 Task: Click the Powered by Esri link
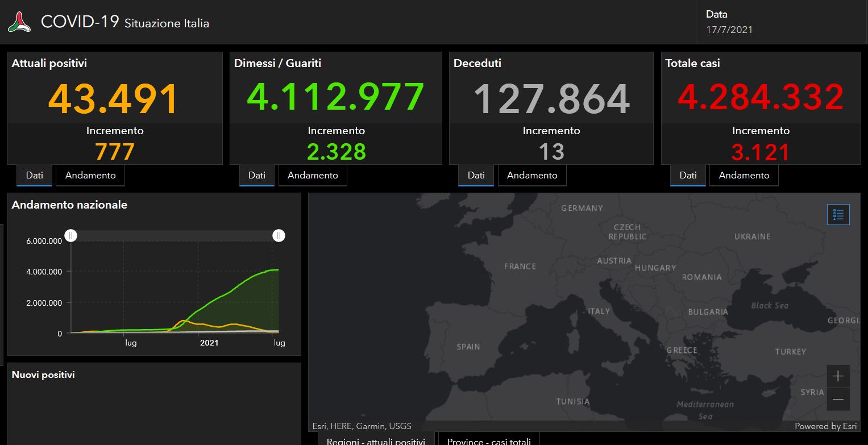tap(825, 426)
